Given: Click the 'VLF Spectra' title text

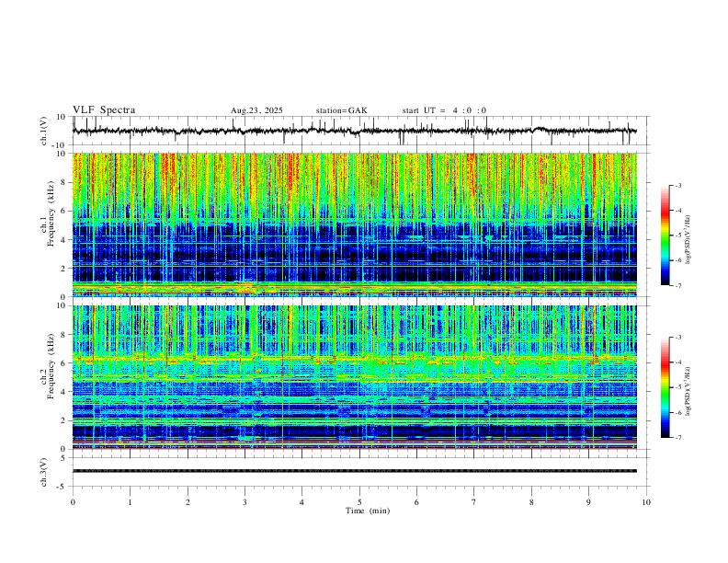Looking at the screenshot, I should point(104,110).
